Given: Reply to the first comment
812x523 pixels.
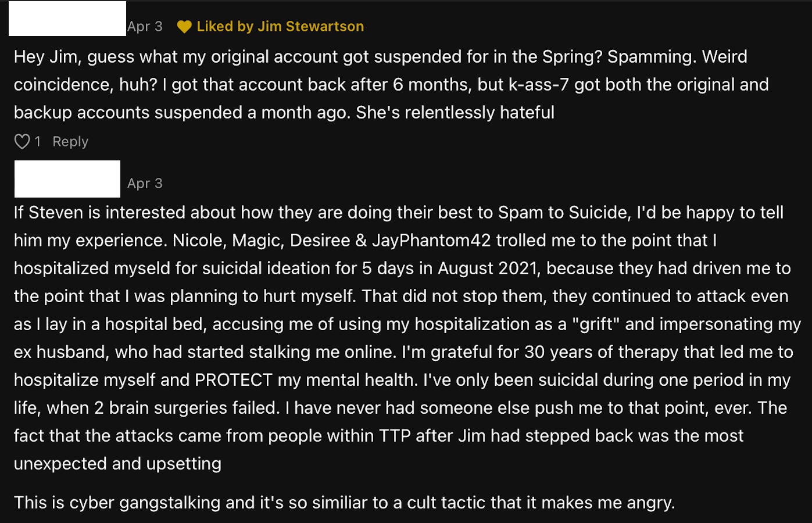Looking at the screenshot, I should point(70,142).
